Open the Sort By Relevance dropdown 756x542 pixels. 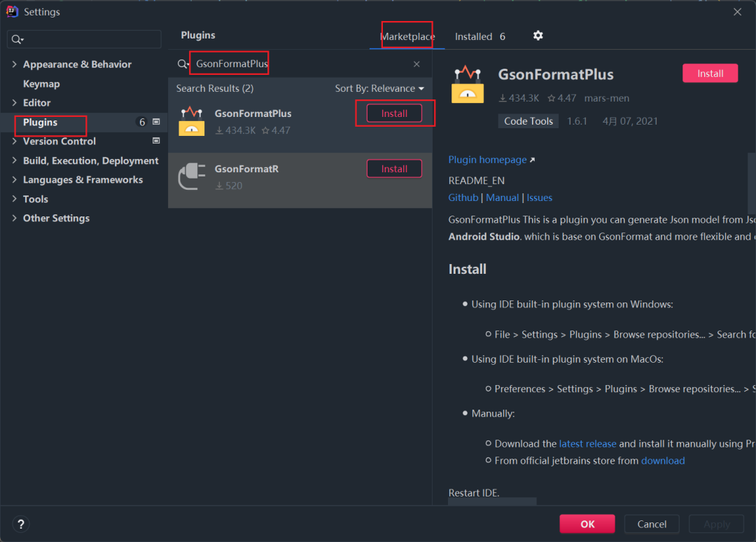click(379, 88)
